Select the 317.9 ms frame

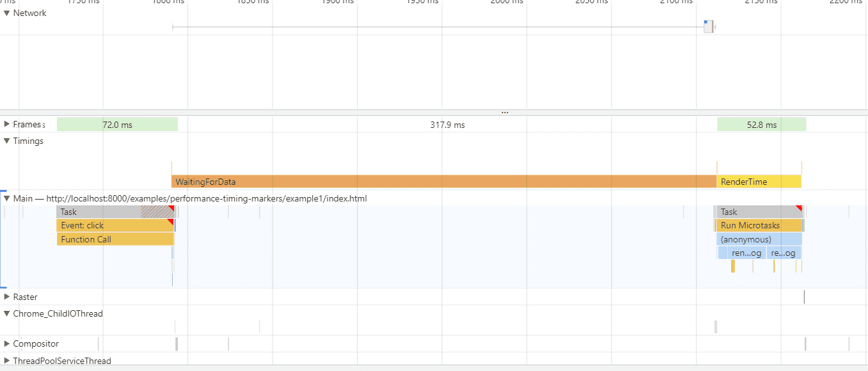pos(447,125)
